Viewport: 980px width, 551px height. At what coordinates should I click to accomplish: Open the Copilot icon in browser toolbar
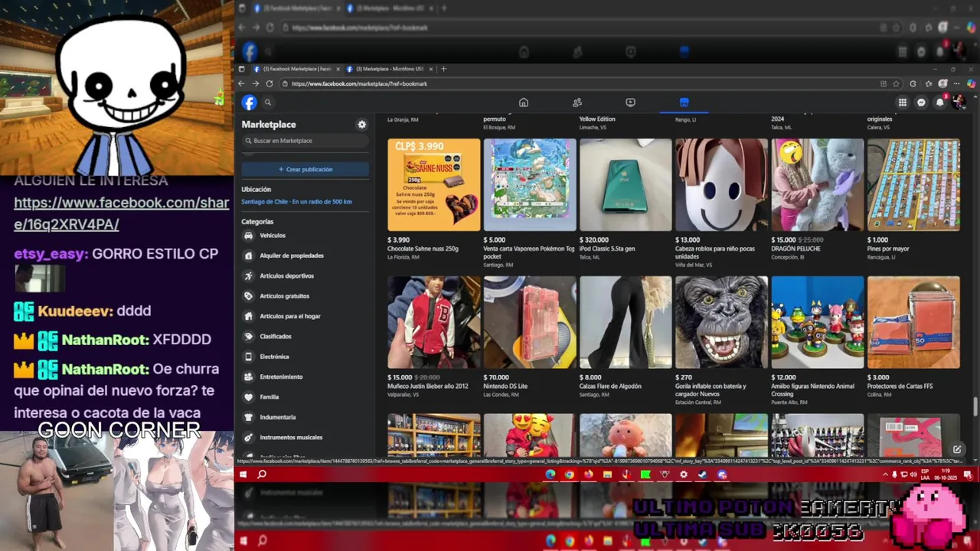coord(971,83)
